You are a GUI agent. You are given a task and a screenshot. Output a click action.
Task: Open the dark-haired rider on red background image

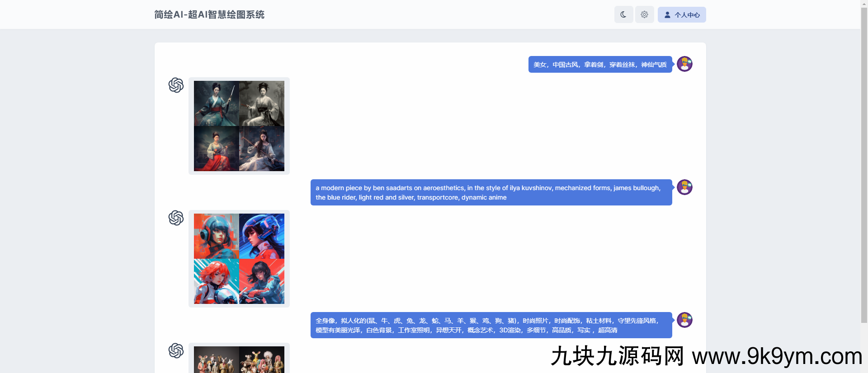262,281
